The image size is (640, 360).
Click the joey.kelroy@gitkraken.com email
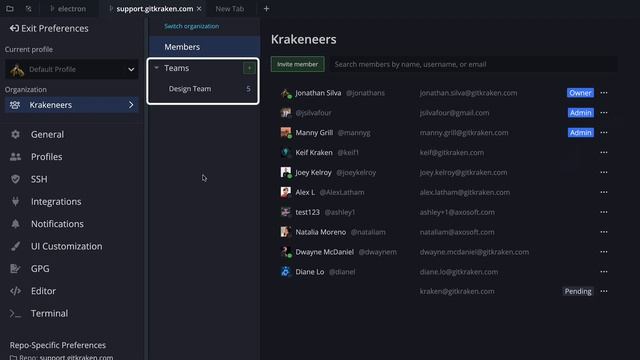tap(463, 172)
